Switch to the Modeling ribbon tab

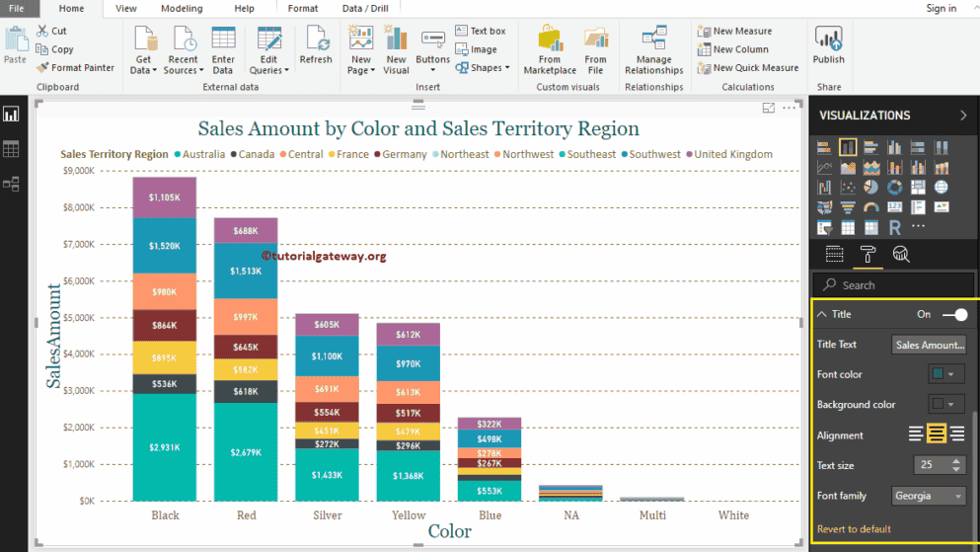[181, 8]
